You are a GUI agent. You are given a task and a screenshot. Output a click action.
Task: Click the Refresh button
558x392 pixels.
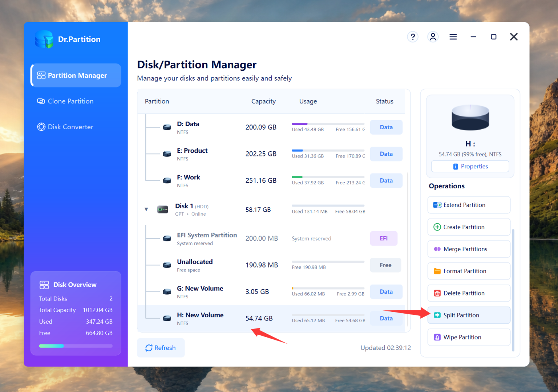pyautogui.click(x=161, y=348)
